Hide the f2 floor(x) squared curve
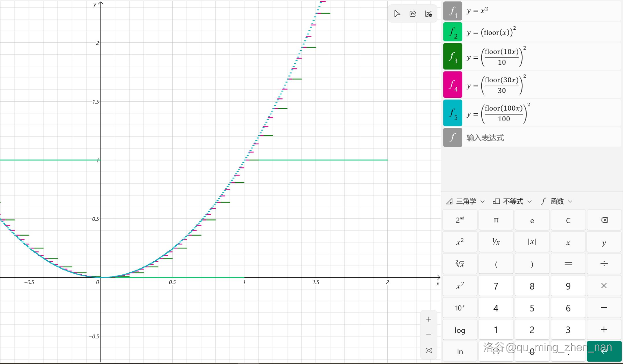 pyautogui.click(x=453, y=32)
